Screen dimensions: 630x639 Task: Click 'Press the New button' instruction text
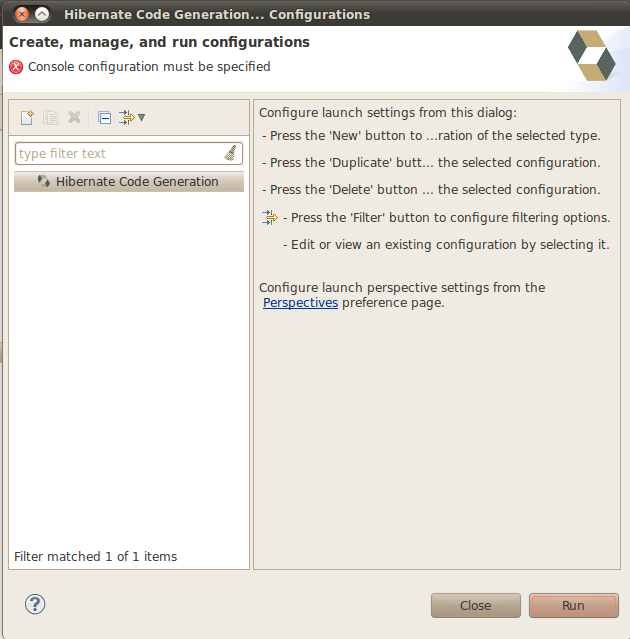click(x=431, y=136)
